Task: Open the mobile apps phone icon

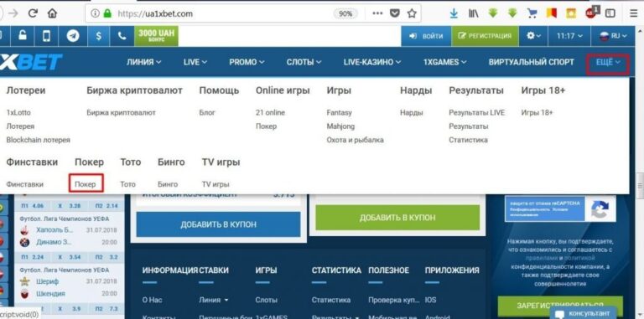Action: pos(46,36)
